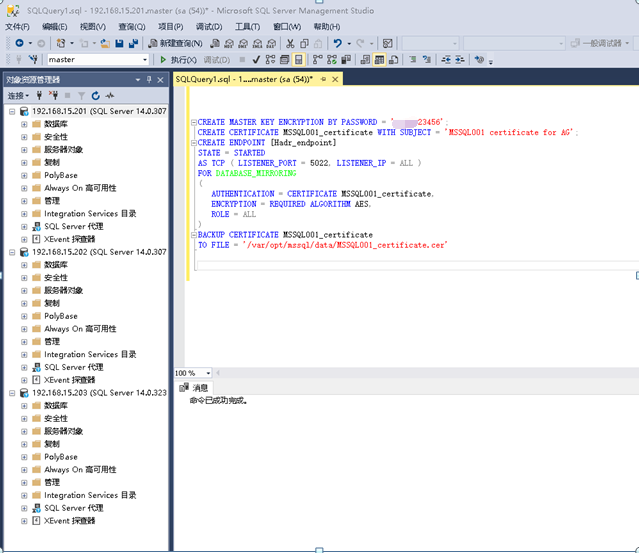Collapse the CREATE ENDPOINT code block
The image size is (639, 553).
pyautogui.click(x=194, y=143)
